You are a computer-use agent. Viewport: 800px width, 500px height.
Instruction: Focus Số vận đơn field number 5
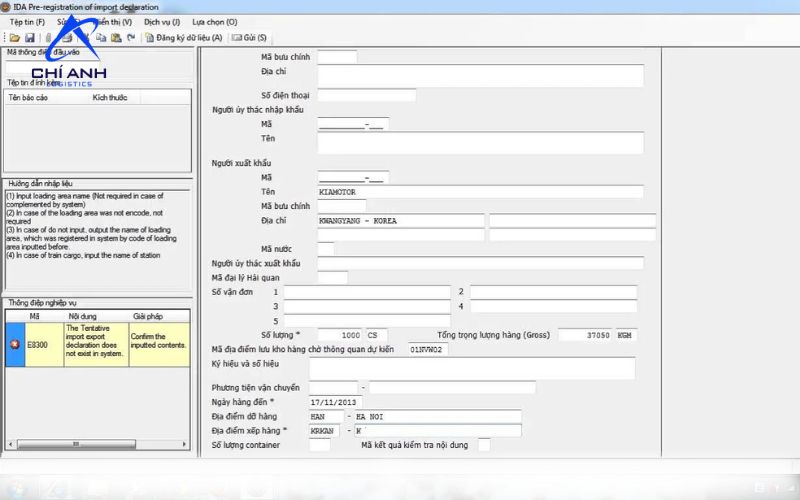click(x=367, y=321)
